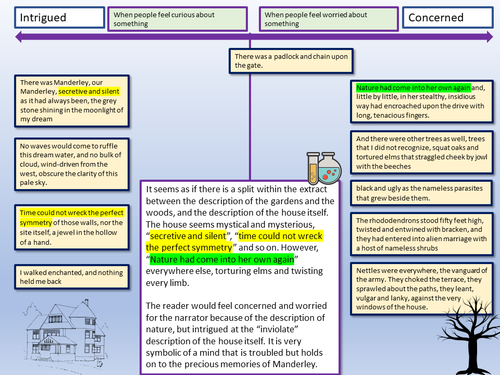Click the right arrowhead of the purple line
The width and height of the screenshot is (500, 375).
click(x=489, y=37)
